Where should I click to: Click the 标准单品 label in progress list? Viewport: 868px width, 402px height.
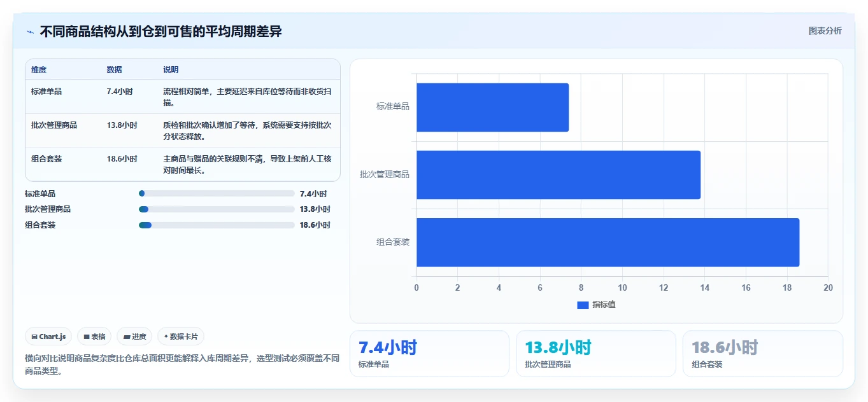(40, 193)
